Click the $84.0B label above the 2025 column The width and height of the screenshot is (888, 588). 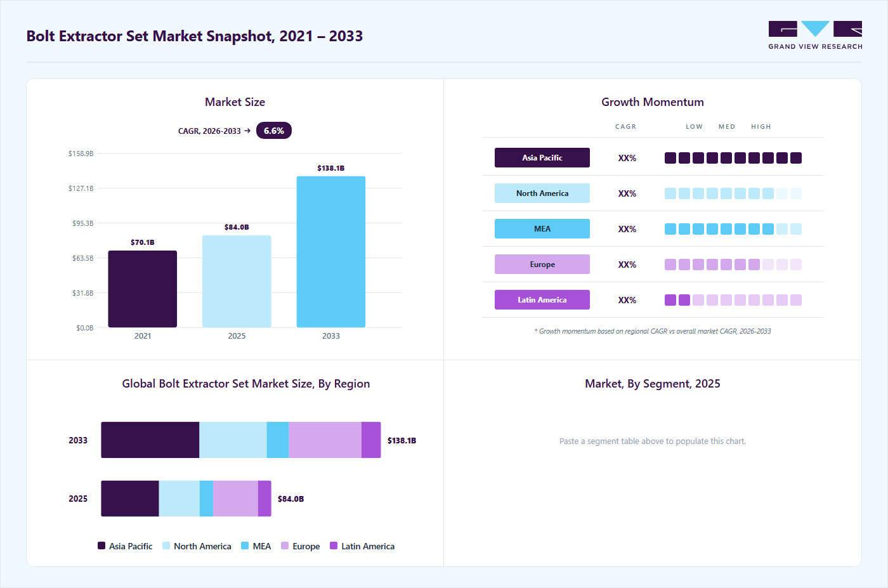click(237, 227)
